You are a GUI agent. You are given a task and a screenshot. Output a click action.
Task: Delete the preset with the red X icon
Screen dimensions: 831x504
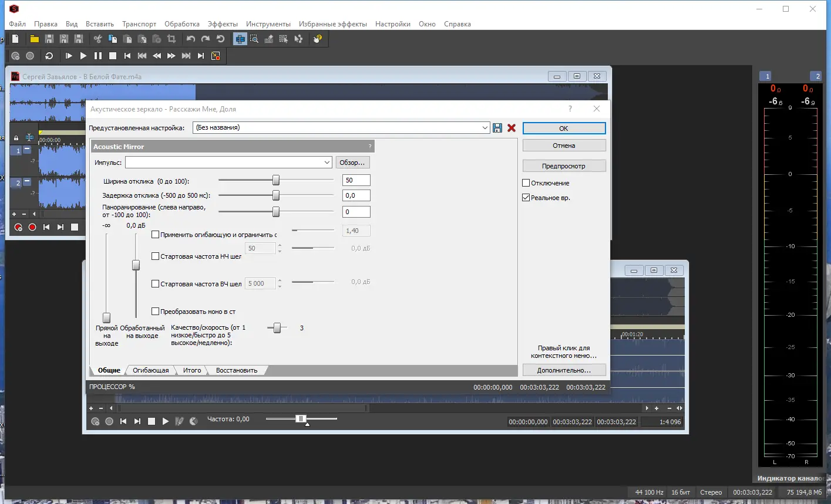(512, 128)
